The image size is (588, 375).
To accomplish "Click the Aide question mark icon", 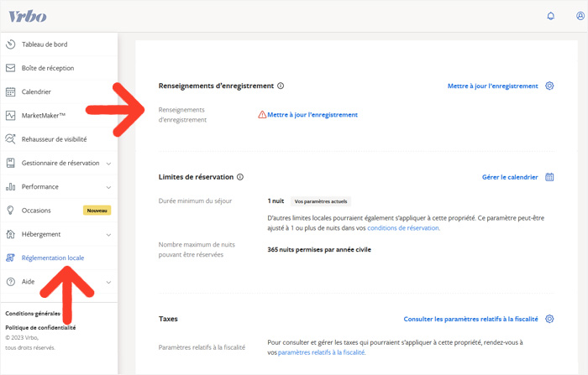I will pyautogui.click(x=10, y=282).
